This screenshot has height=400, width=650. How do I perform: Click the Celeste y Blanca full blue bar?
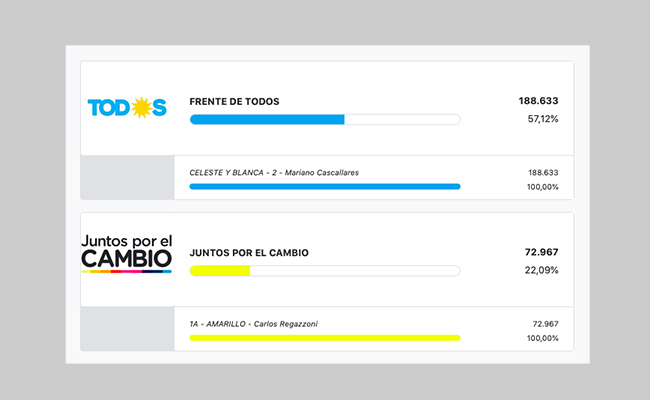[x=325, y=187]
